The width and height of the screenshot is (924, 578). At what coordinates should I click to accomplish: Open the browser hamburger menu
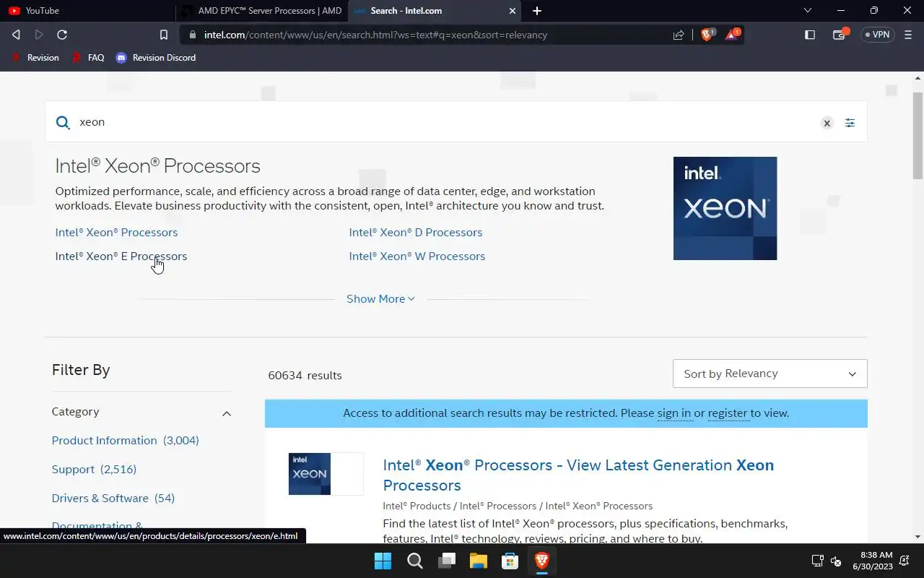(907, 35)
